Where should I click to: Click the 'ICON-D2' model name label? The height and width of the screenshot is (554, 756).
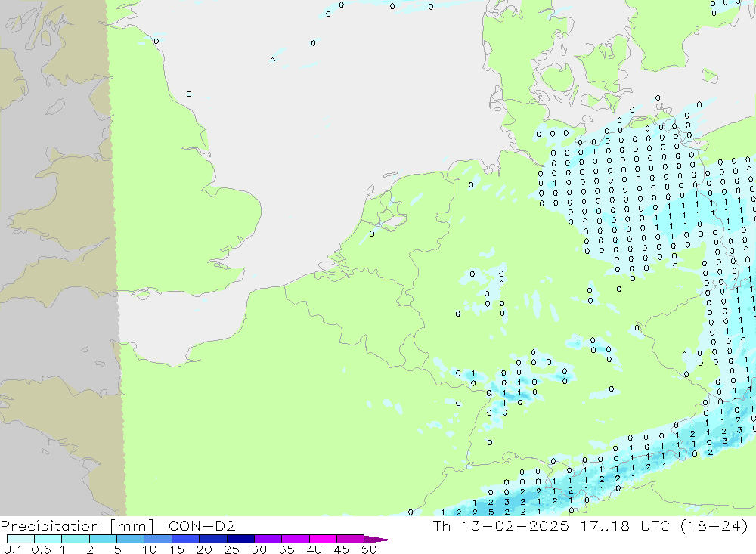(200, 525)
